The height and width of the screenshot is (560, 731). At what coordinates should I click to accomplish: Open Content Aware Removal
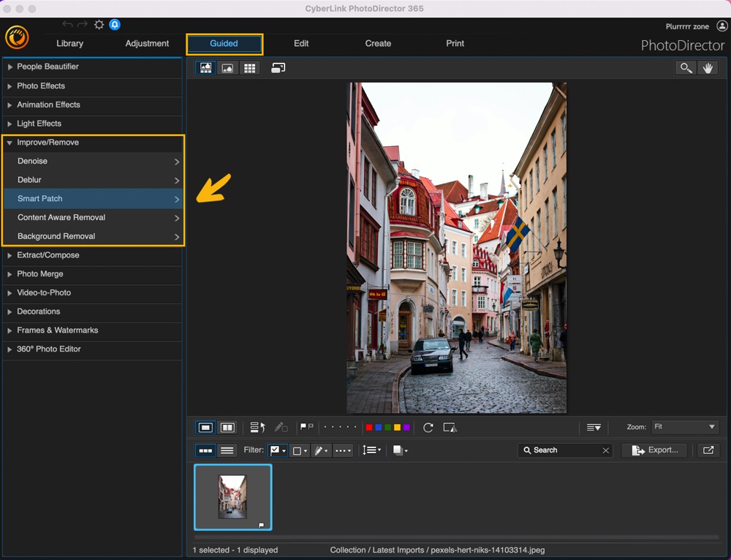92,218
